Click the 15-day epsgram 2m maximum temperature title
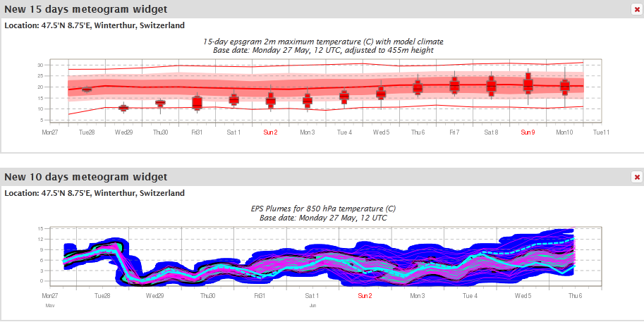 [x=323, y=42]
